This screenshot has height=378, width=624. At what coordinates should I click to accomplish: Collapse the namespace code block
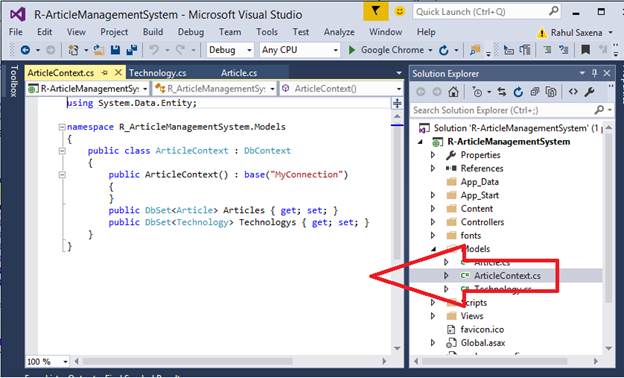(x=62, y=127)
